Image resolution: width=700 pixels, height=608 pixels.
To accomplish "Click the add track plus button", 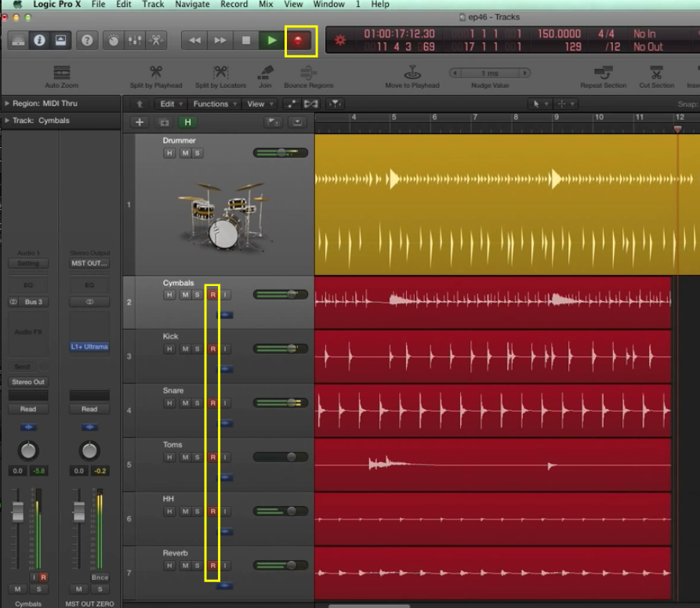I will point(140,122).
